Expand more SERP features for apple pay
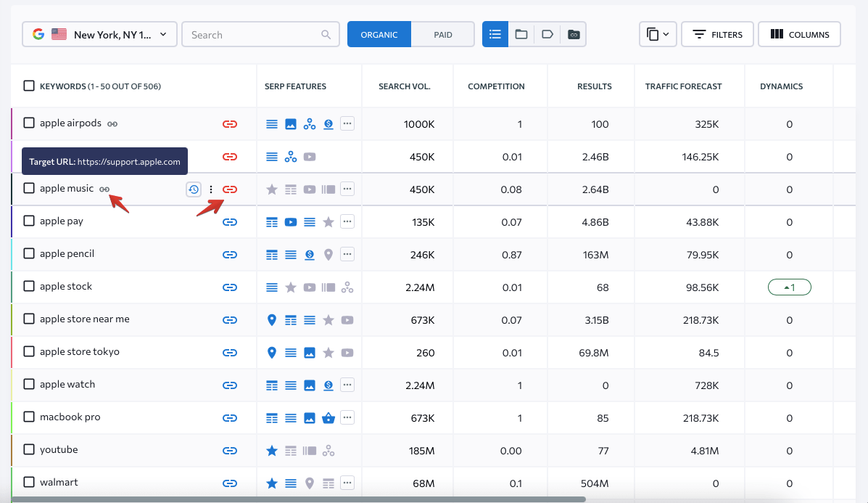Image resolution: width=868 pixels, height=503 pixels. click(347, 221)
